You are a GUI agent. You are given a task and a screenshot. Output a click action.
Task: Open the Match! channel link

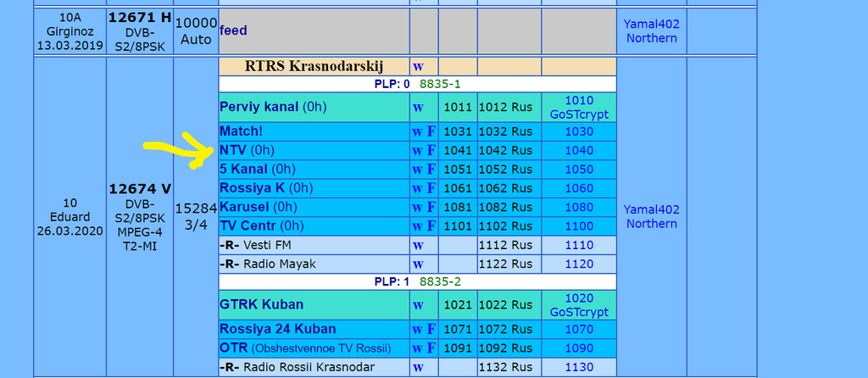click(241, 131)
